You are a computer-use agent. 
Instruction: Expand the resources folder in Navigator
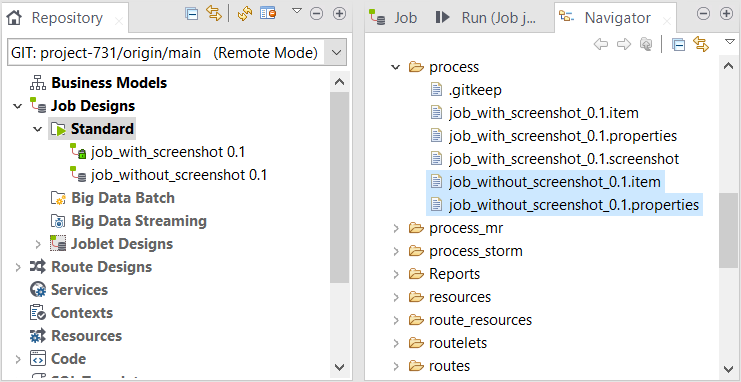pos(396,297)
